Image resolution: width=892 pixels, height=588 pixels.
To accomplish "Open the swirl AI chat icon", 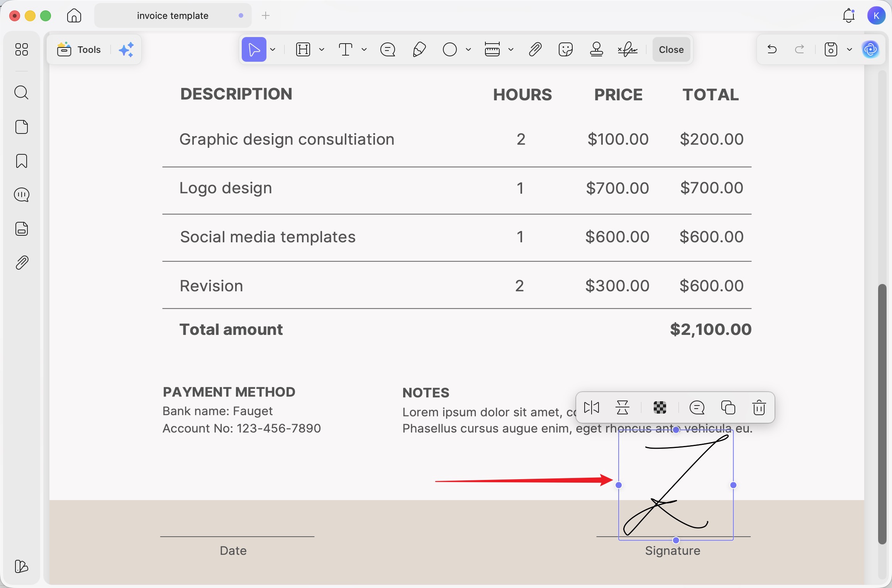I will coord(870,49).
